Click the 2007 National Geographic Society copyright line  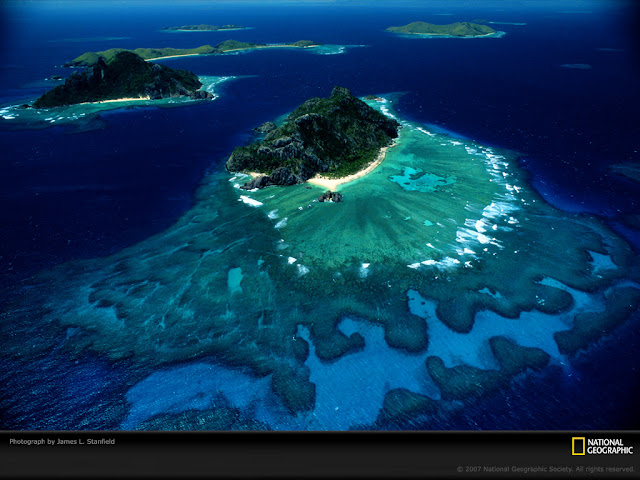coord(545,469)
